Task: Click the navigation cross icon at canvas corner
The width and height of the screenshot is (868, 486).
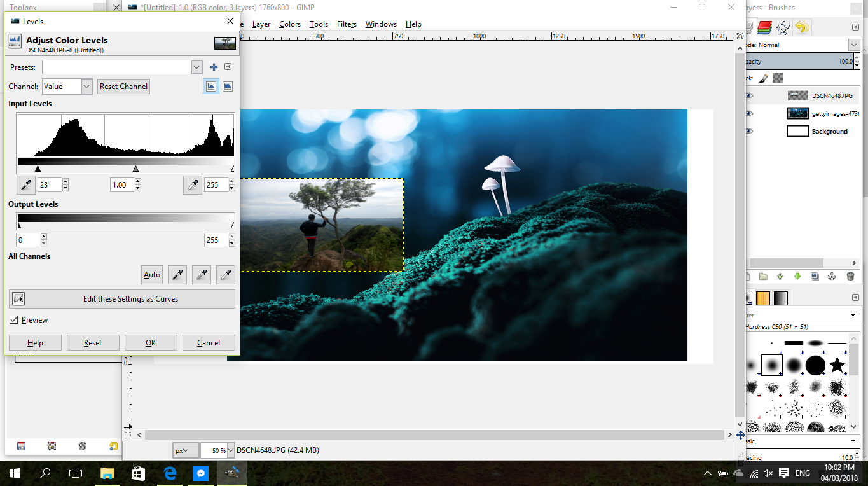Action: tap(740, 435)
